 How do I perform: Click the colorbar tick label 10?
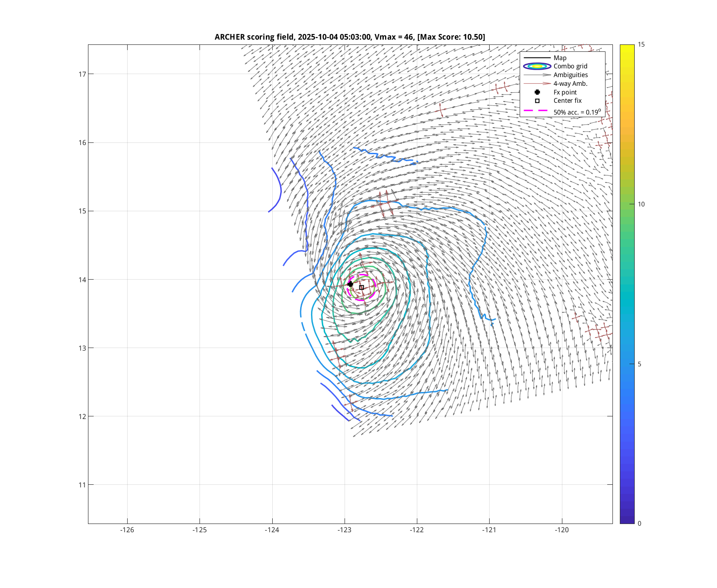click(x=641, y=204)
